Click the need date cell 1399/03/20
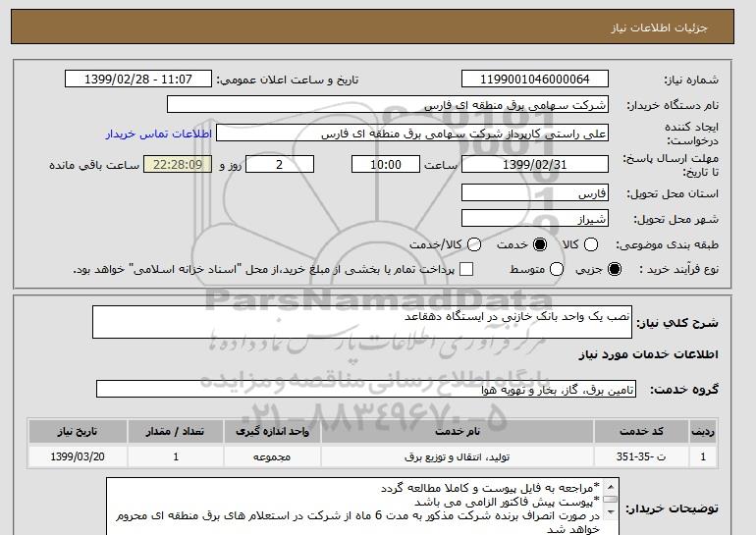Image resolution: width=756 pixels, height=535 pixels. coord(78,456)
